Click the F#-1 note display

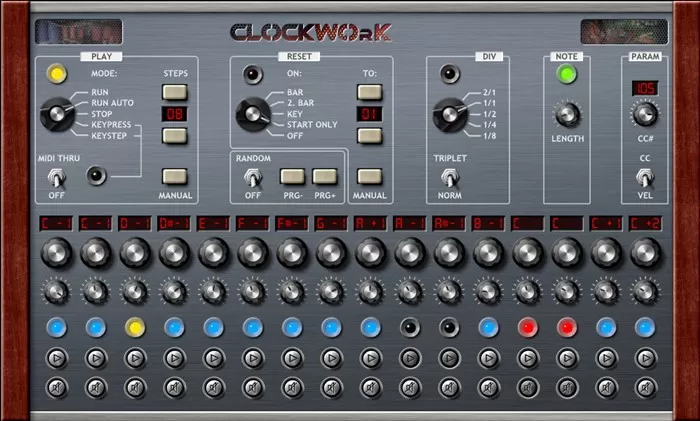(x=292, y=223)
